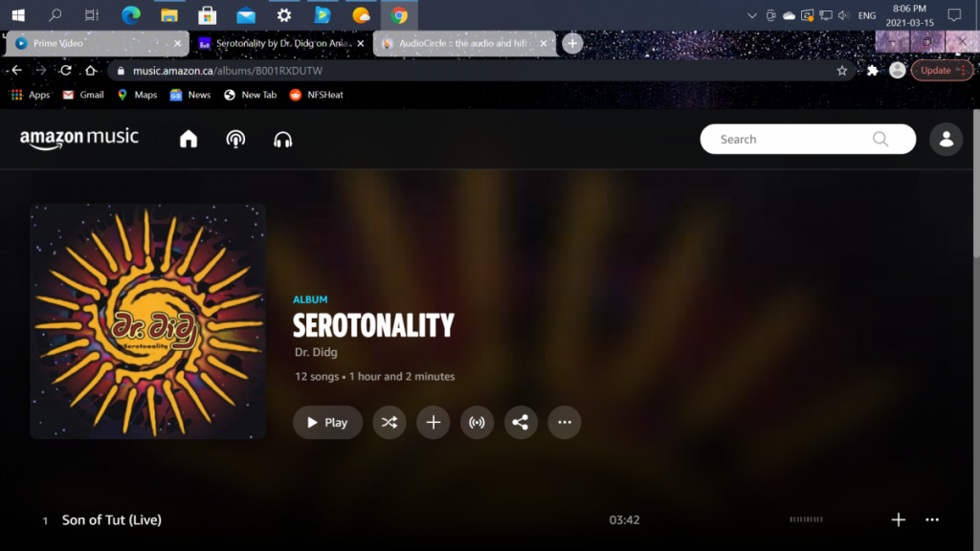Viewport: 980px width, 551px height.
Task: Close the AudioCircle tab
Action: click(x=544, y=43)
